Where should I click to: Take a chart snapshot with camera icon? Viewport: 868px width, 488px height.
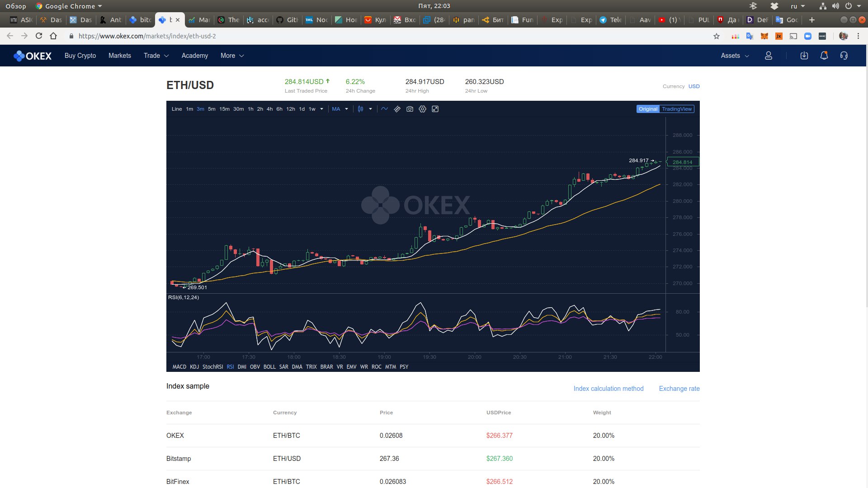point(410,109)
